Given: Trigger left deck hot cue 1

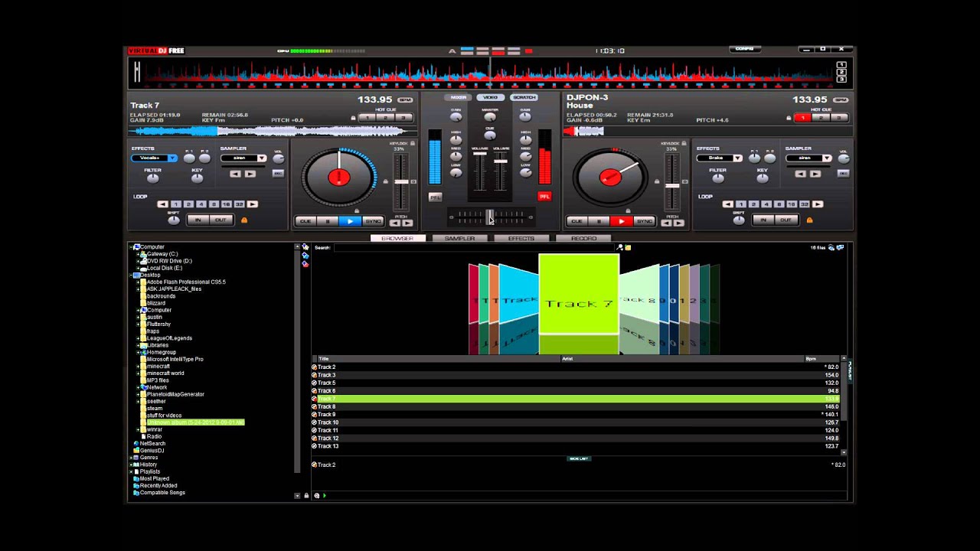Looking at the screenshot, I should (367, 118).
